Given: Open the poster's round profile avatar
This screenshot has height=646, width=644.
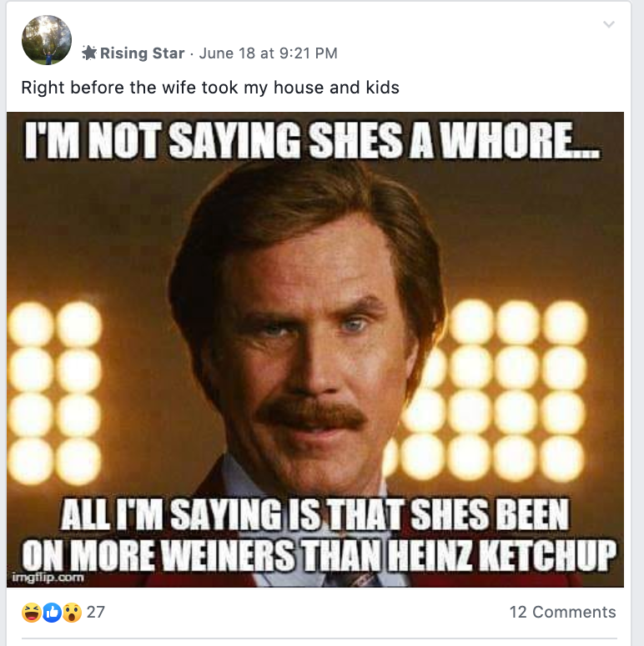Looking at the screenshot, I should coord(47,40).
